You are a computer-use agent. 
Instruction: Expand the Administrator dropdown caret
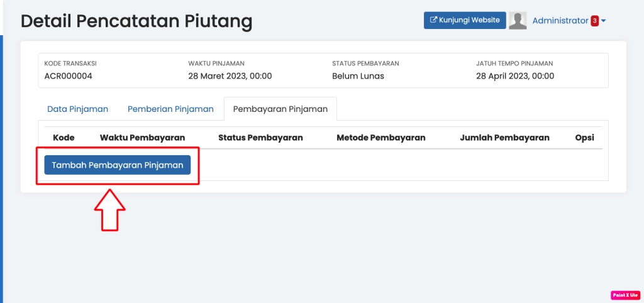tap(603, 21)
